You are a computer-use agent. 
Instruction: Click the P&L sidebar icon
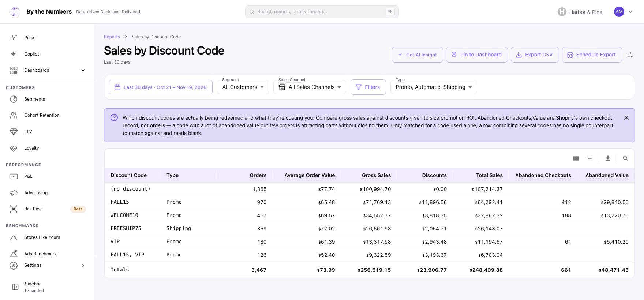(x=14, y=176)
